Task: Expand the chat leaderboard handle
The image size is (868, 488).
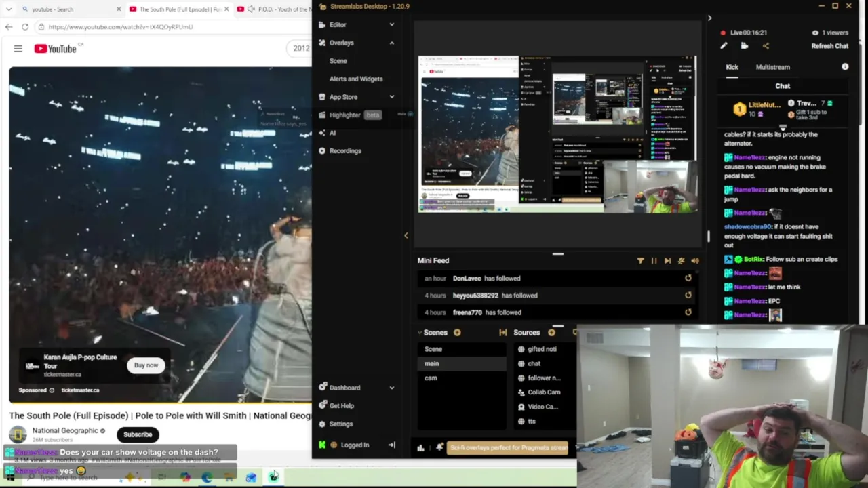Action: (x=783, y=126)
